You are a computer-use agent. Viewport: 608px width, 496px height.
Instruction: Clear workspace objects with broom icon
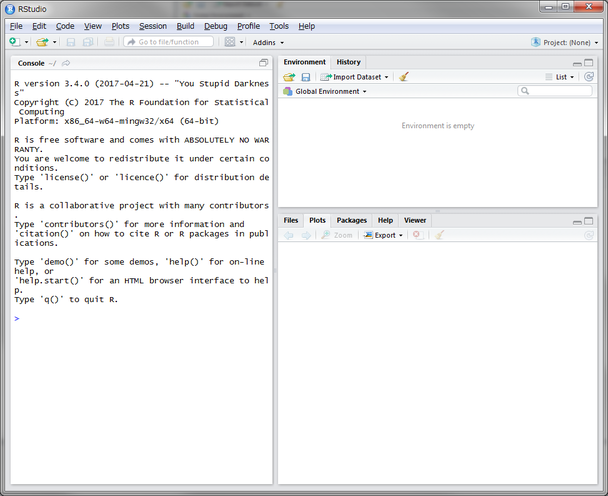(404, 77)
